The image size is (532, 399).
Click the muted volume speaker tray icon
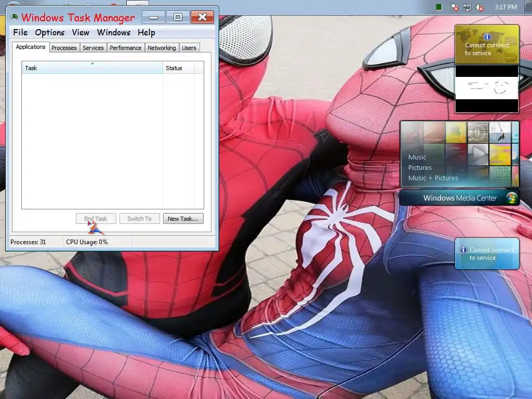[480, 7]
